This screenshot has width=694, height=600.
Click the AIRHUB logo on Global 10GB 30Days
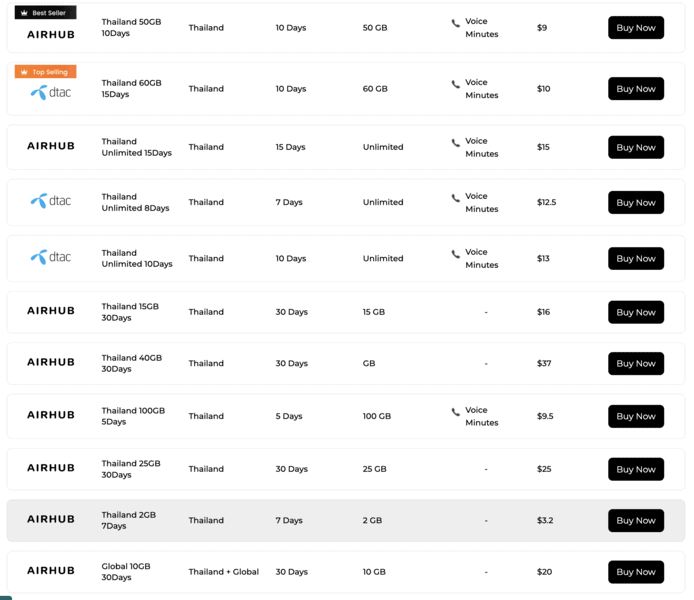tap(51, 571)
